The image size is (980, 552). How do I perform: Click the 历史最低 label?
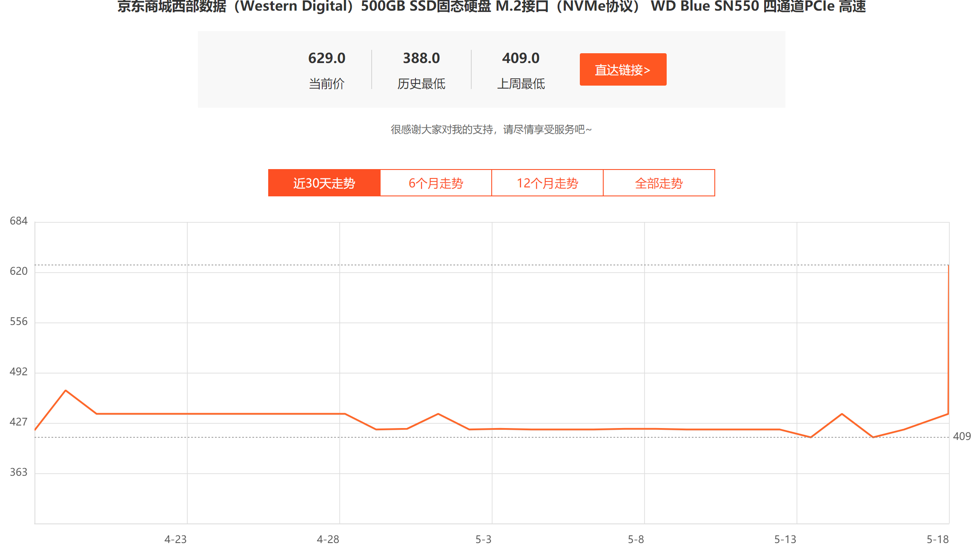point(421,83)
